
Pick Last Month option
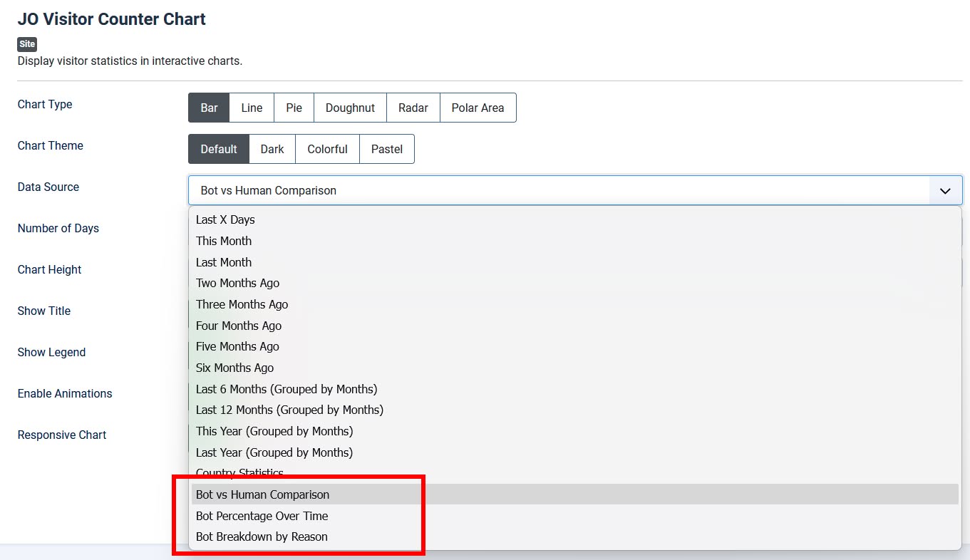[x=575, y=262]
